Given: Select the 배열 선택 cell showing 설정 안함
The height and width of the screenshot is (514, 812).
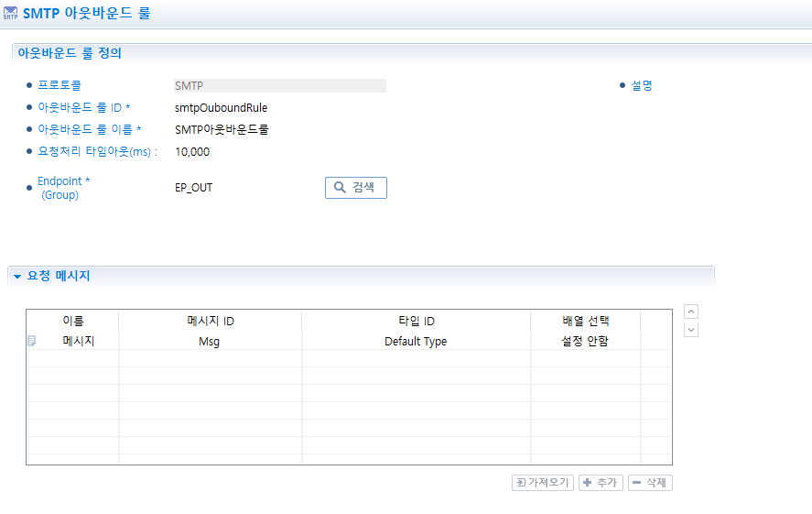Looking at the screenshot, I should (x=585, y=341).
